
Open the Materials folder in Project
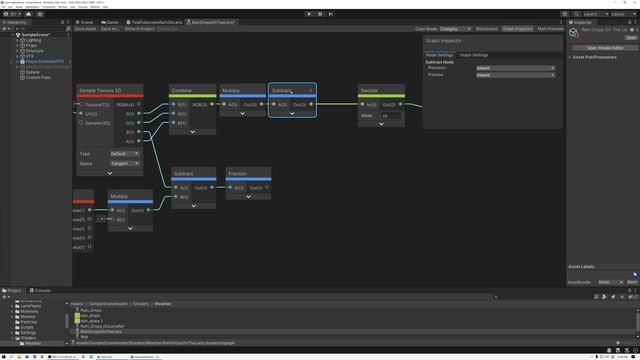[x=29, y=311]
